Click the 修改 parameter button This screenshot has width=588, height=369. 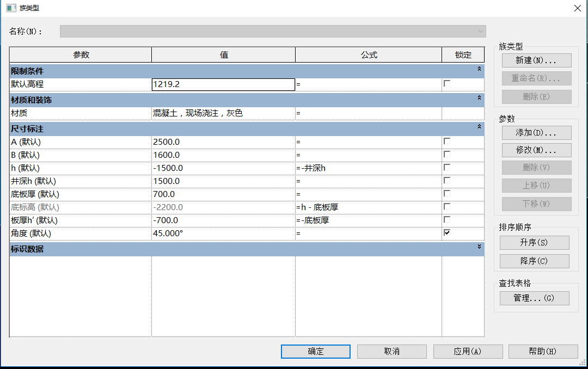click(536, 150)
